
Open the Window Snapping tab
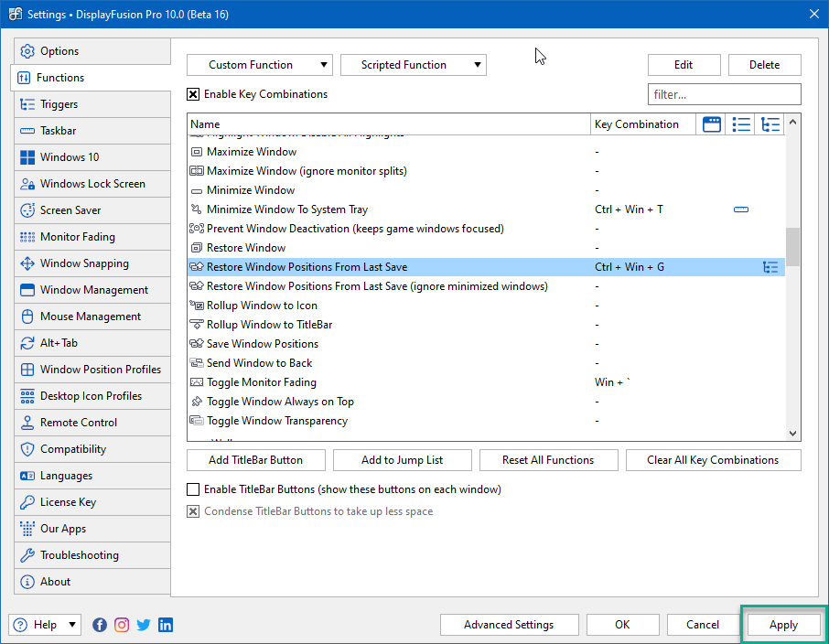point(92,263)
